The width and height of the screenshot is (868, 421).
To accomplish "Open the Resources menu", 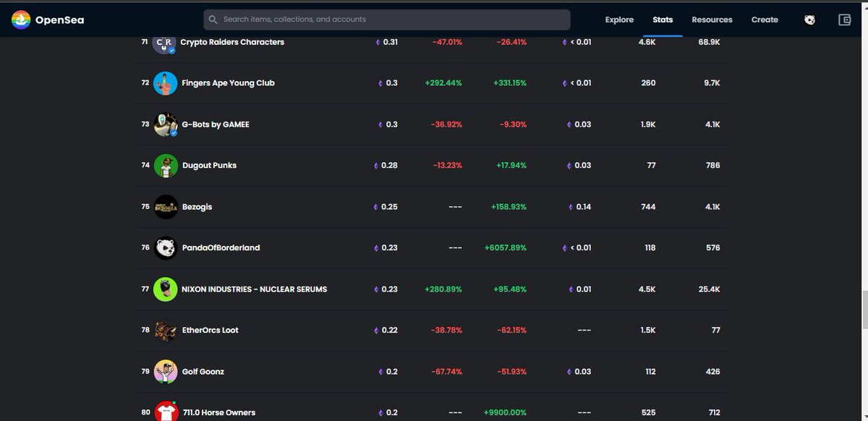I will pyautogui.click(x=712, y=20).
